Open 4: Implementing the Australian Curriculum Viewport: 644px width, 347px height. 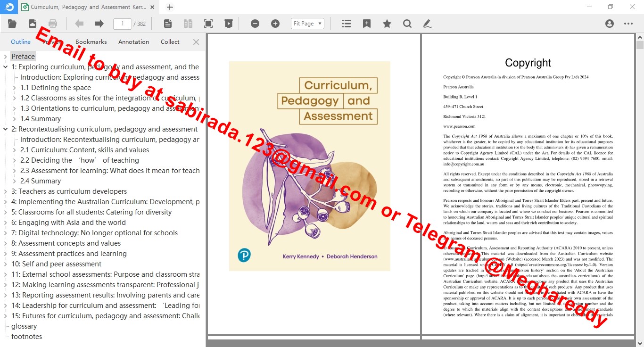(x=105, y=202)
